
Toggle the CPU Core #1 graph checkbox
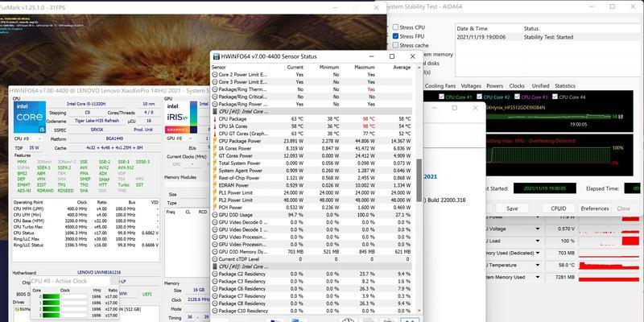pos(441,97)
